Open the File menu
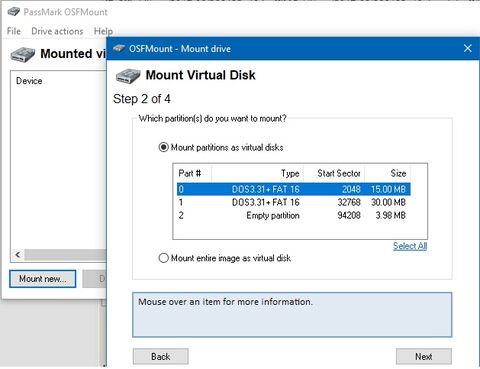 pyautogui.click(x=14, y=31)
